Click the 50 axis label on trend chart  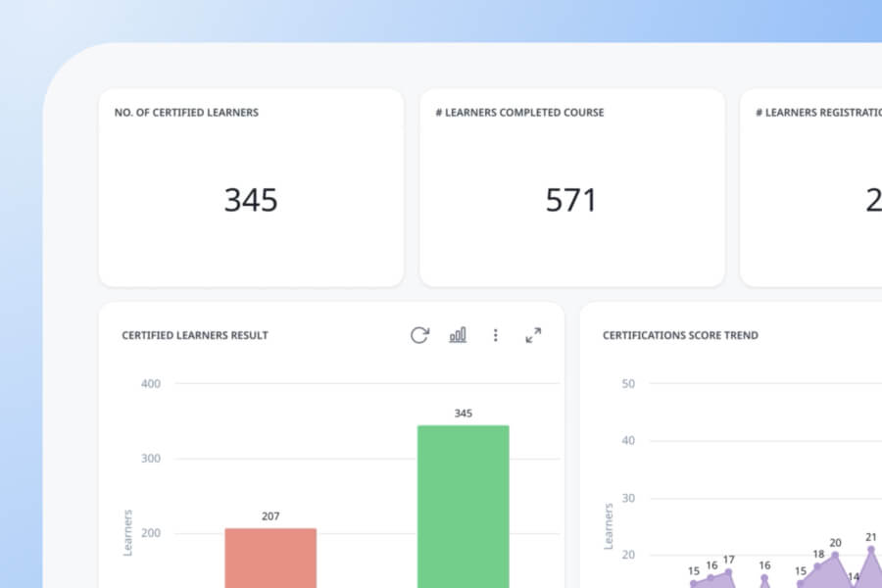[628, 384]
